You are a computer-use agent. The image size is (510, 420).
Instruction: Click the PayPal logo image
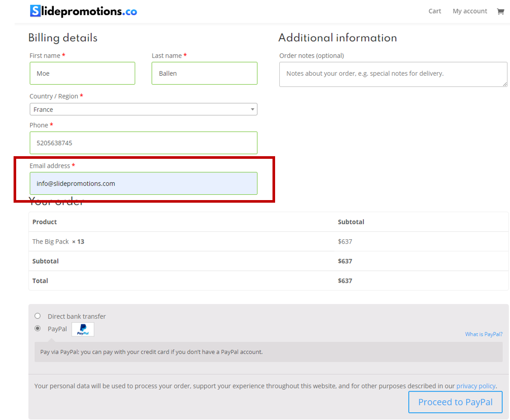(83, 330)
